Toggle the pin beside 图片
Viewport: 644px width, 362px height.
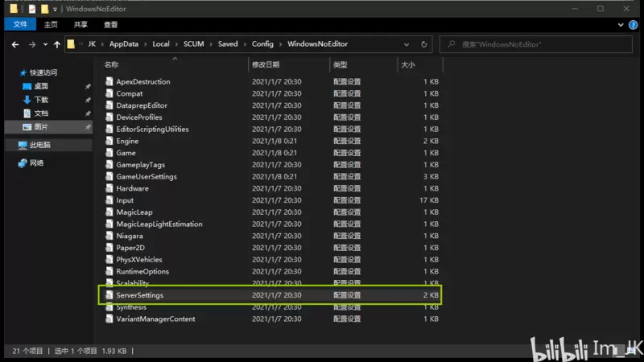88,127
